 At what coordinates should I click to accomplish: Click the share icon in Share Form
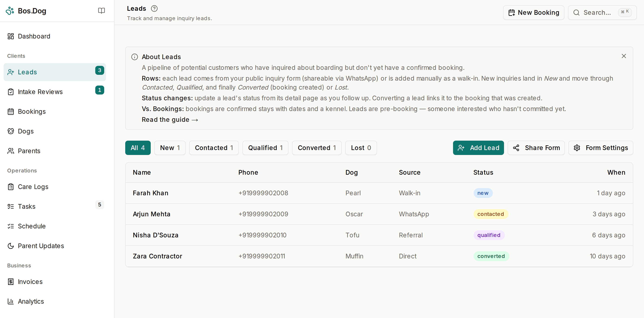tap(516, 148)
